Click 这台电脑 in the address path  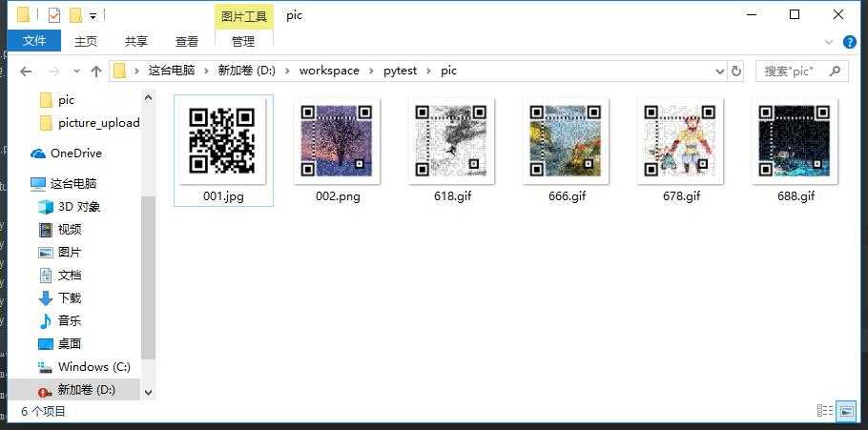click(172, 71)
